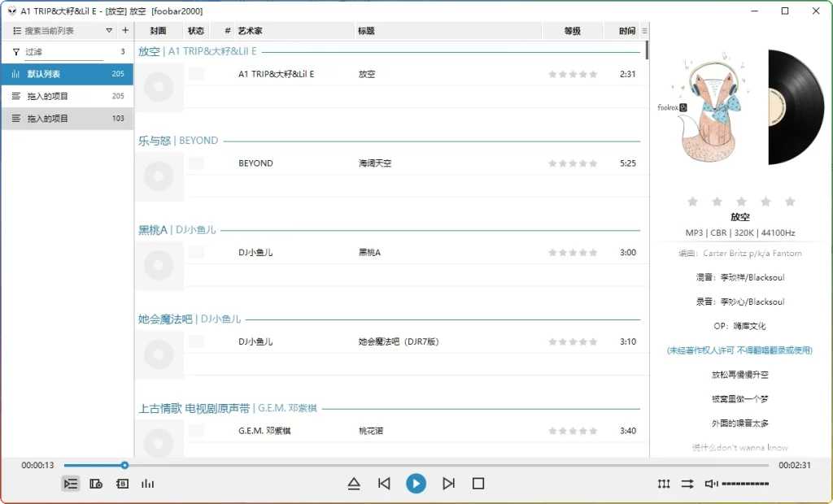
Task: Pause the currently playing track
Action: coord(416,484)
